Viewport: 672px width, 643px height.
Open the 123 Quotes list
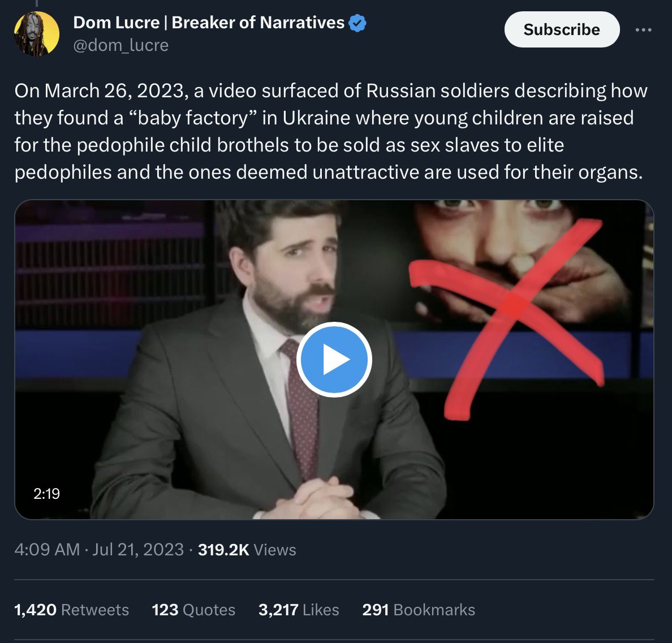[x=193, y=610]
